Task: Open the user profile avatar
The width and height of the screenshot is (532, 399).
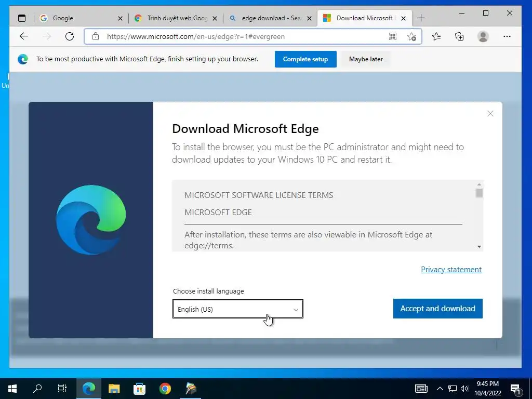Action: tap(483, 36)
